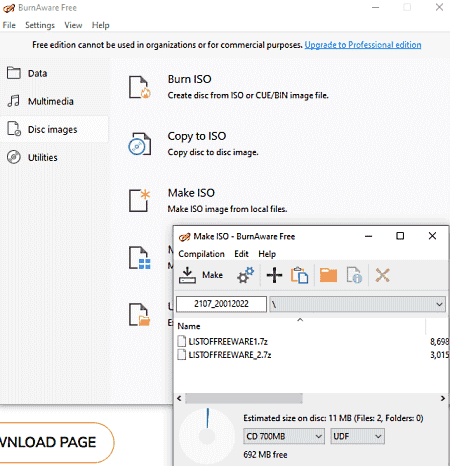Launch Burn ISO flame document icon
450x466 pixels.
[x=140, y=87]
